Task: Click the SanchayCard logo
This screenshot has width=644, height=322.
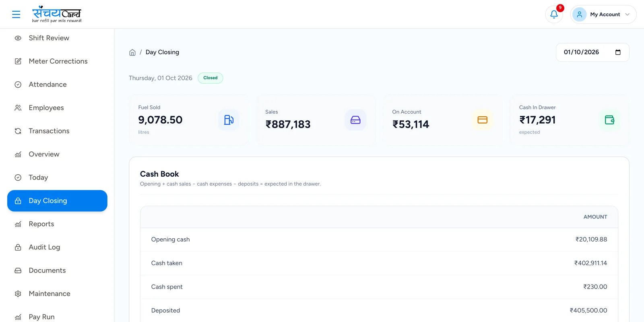Action: (57, 14)
